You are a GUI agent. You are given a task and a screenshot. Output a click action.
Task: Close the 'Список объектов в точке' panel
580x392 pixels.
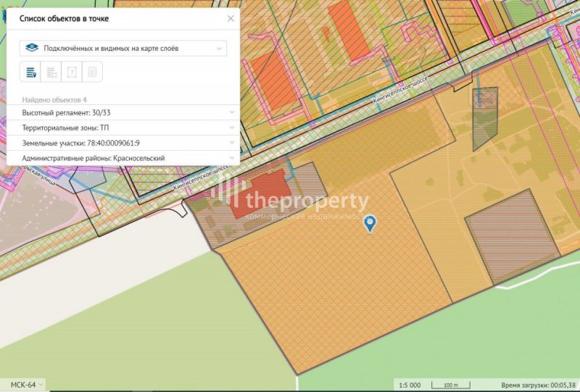(x=231, y=18)
